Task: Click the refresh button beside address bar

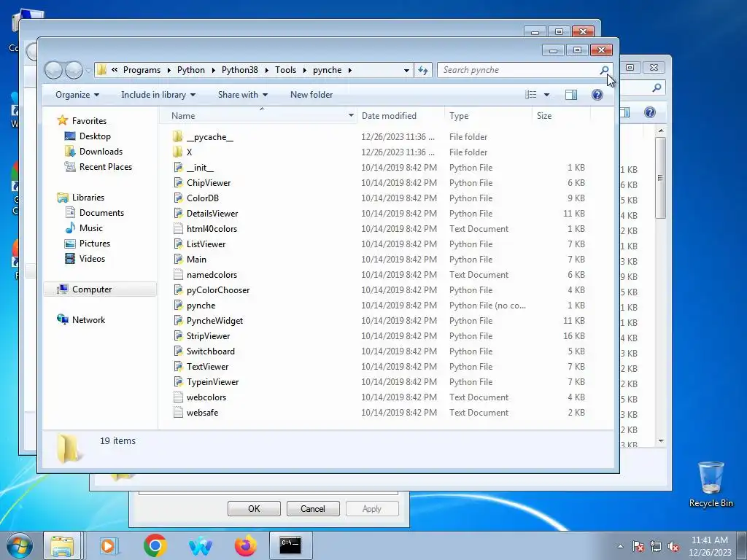Action: [x=423, y=70]
